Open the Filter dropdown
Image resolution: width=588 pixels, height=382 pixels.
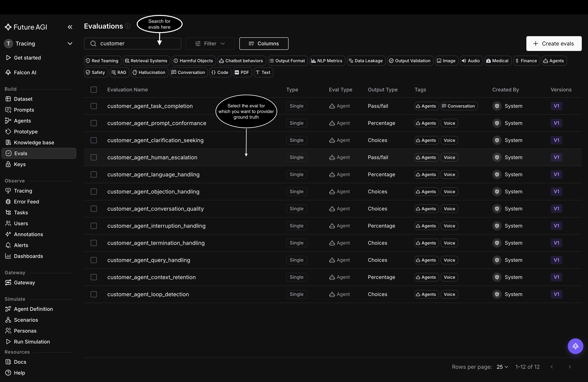(210, 44)
